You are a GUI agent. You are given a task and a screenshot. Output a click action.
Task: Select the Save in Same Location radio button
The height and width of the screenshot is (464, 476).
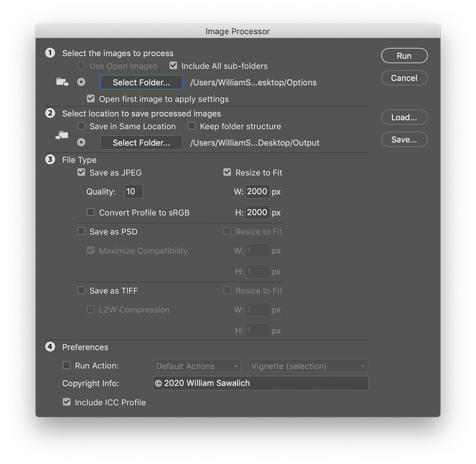81,126
